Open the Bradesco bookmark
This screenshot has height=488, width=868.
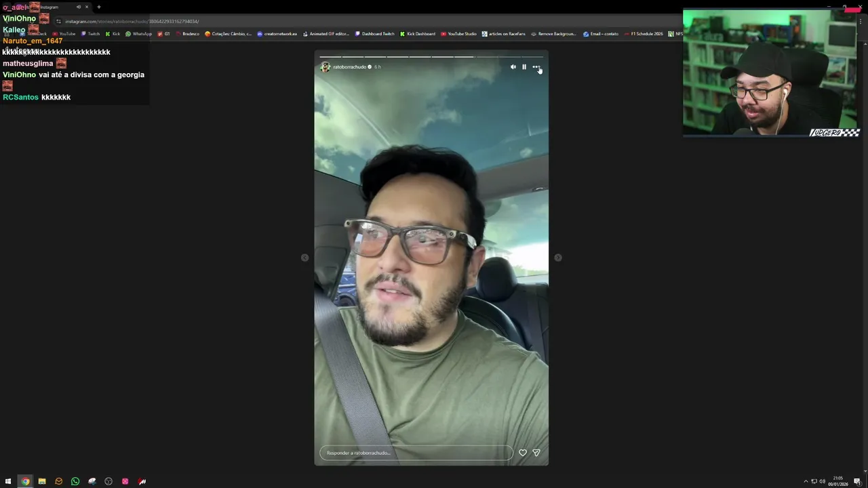pos(187,34)
